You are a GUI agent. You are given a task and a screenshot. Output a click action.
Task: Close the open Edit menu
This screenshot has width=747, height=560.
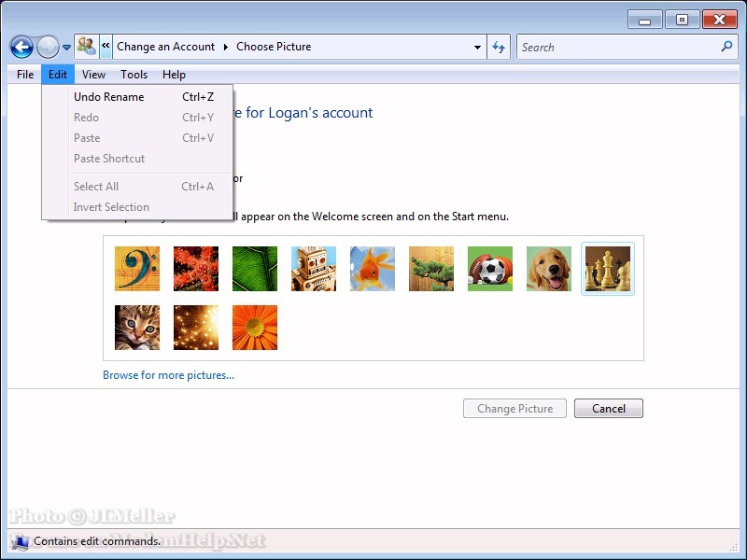click(x=58, y=75)
